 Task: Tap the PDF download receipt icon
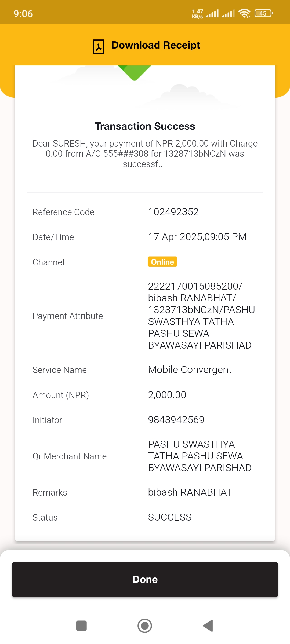(99, 46)
